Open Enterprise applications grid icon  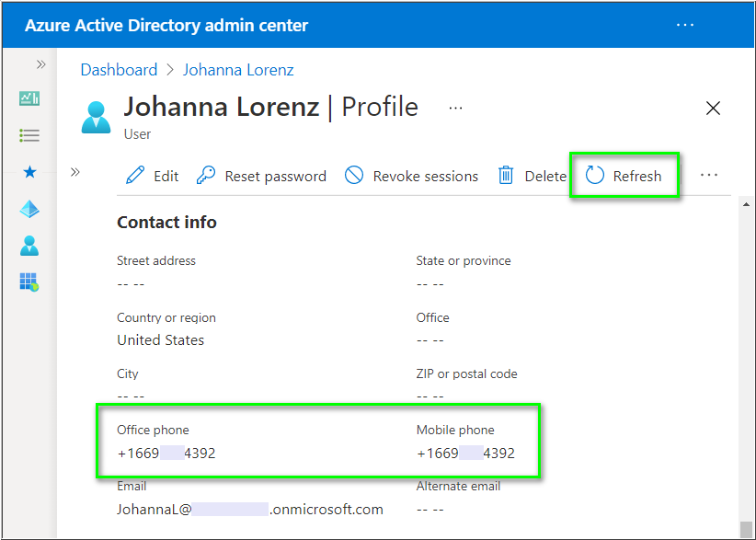pos(29,282)
